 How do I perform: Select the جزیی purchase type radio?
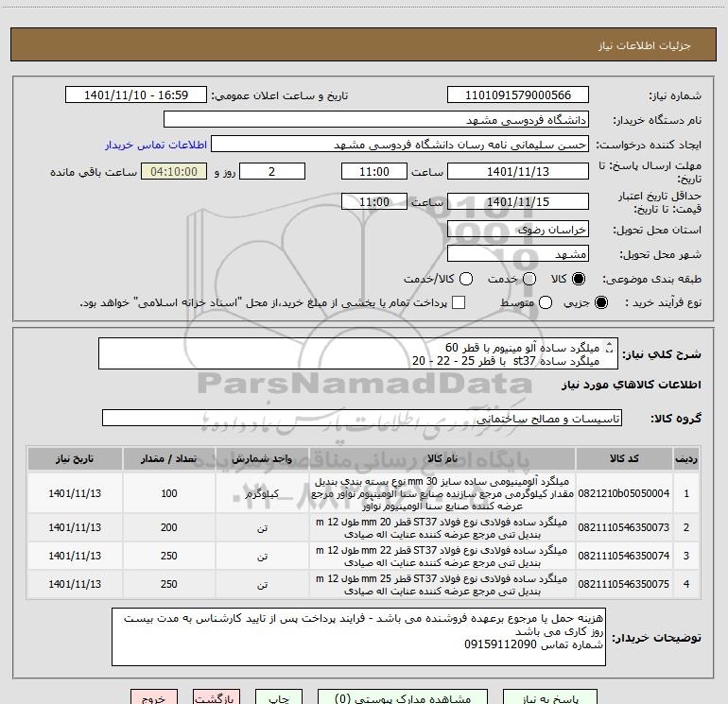pyautogui.click(x=600, y=302)
